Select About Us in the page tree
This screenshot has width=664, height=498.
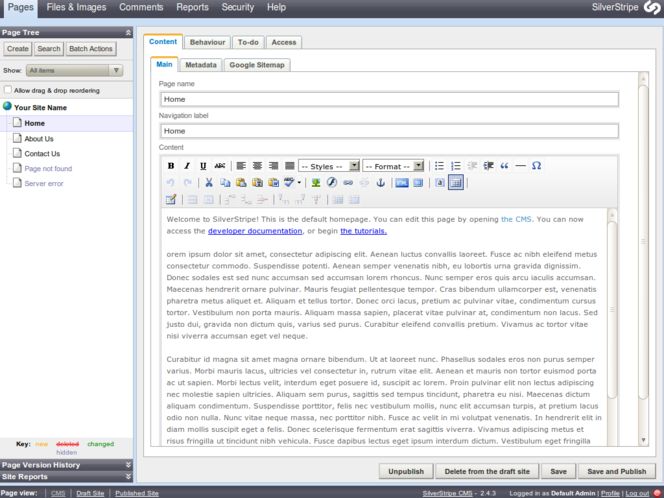pos(39,139)
